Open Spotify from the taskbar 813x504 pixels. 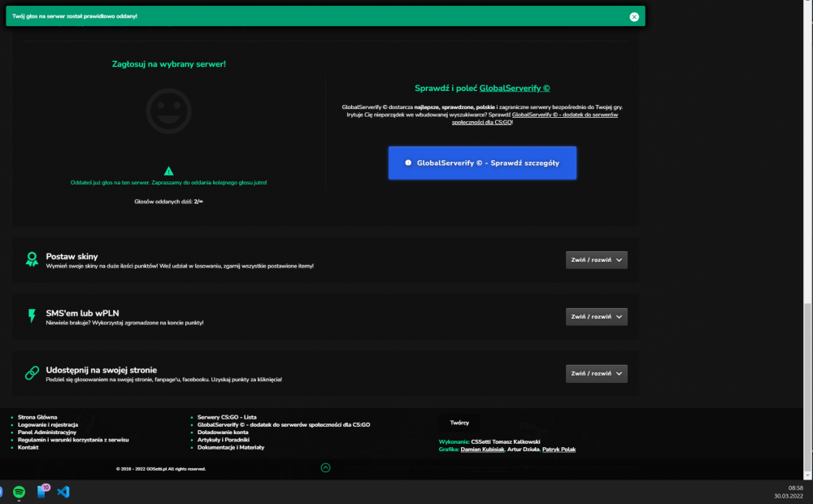(20, 492)
